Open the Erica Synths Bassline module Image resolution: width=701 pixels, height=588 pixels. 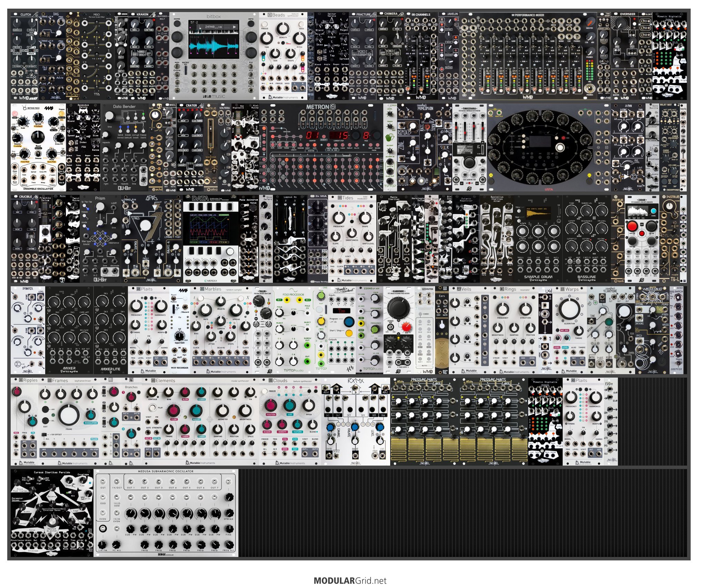(587, 239)
